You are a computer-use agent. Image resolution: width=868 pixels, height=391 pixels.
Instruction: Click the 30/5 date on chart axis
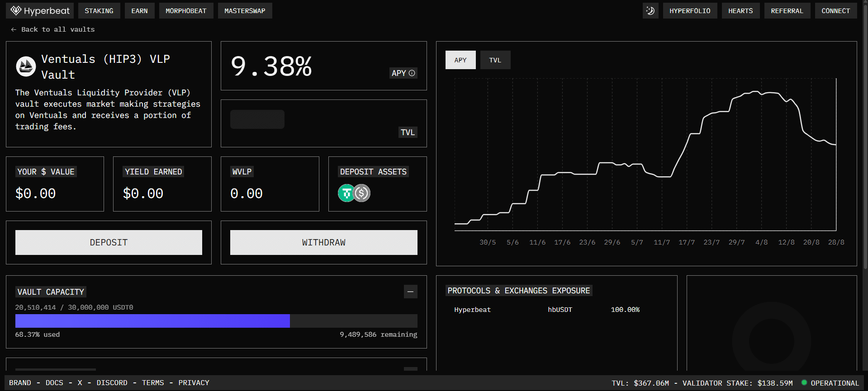(488, 242)
